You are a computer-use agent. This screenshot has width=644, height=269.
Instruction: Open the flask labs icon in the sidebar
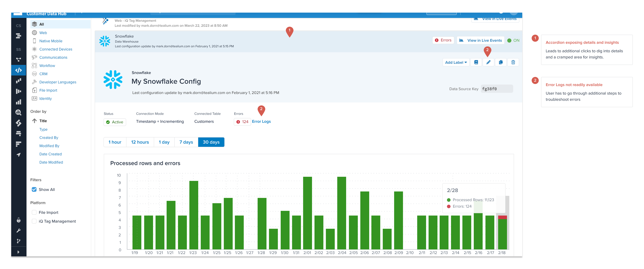click(18, 220)
